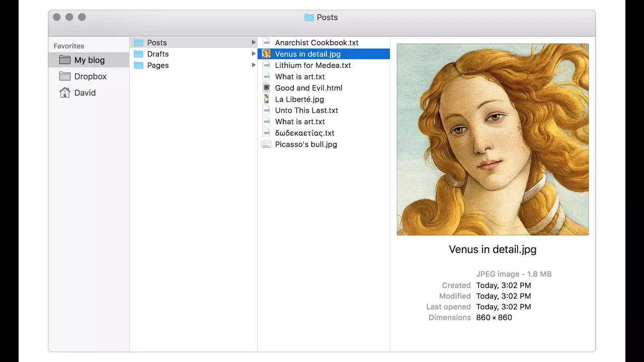Select Good and Evil.html file name
The width and height of the screenshot is (644, 362).
click(309, 87)
